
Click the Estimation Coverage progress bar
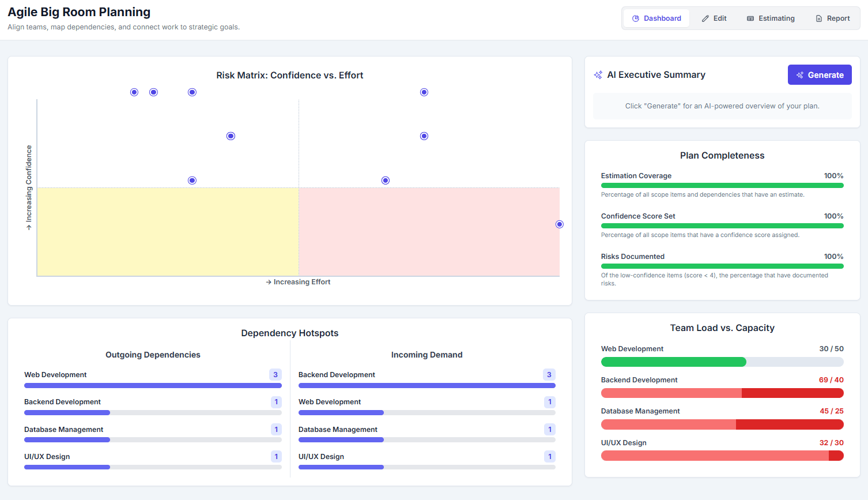722,185
